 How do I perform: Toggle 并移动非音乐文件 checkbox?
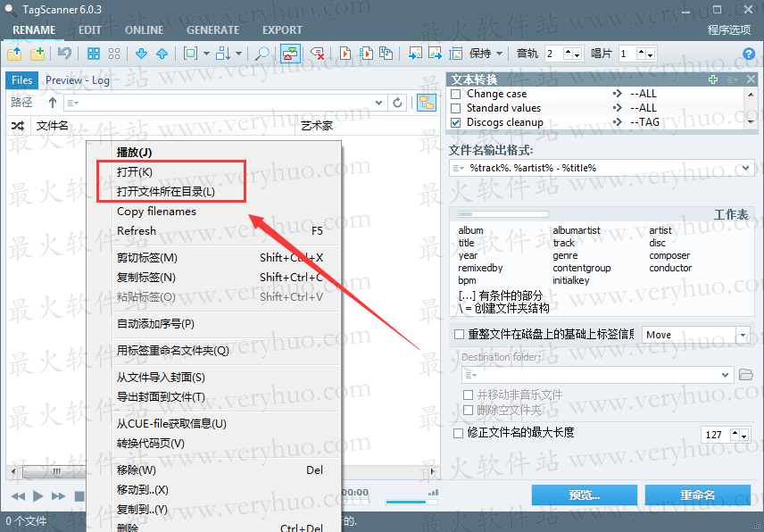pos(469,395)
